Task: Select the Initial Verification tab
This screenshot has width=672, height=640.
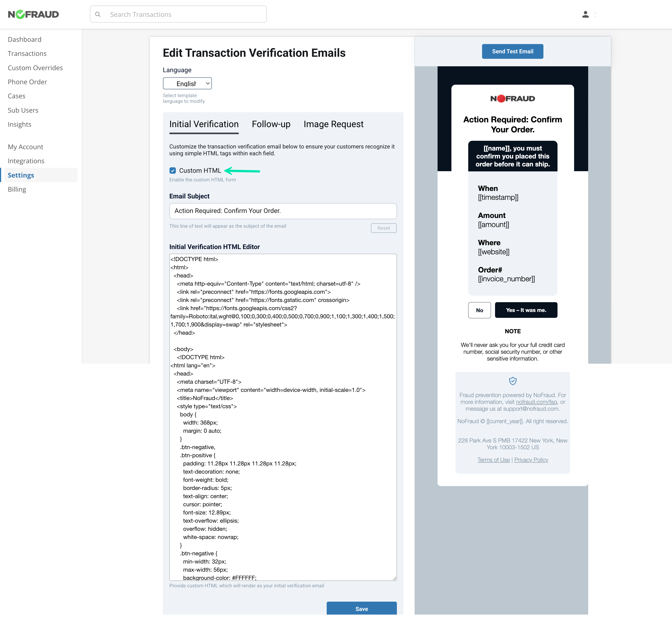Action: pyautogui.click(x=204, y=124)
